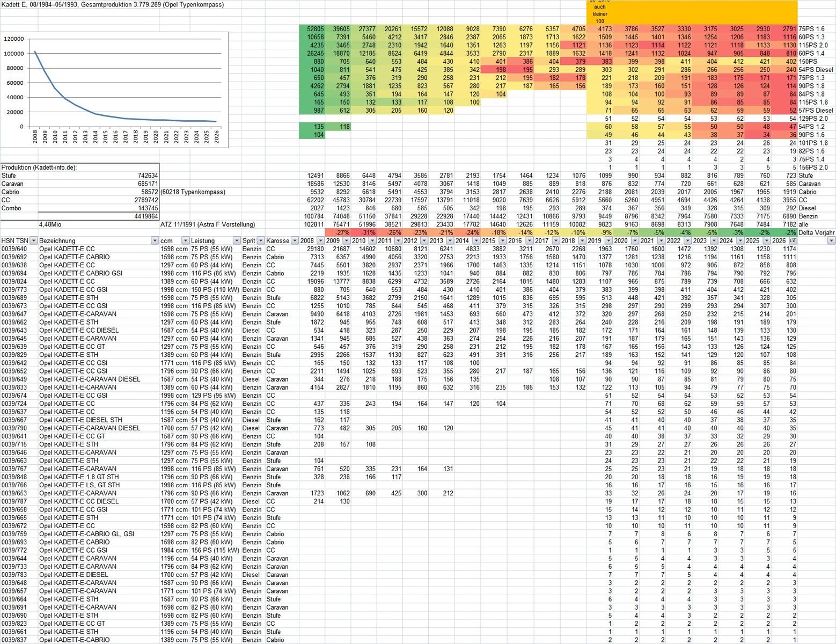Select the 'Delta Vorjahr' label cell
The height and width of the screenshot is (644, 836).
point(816,233)
